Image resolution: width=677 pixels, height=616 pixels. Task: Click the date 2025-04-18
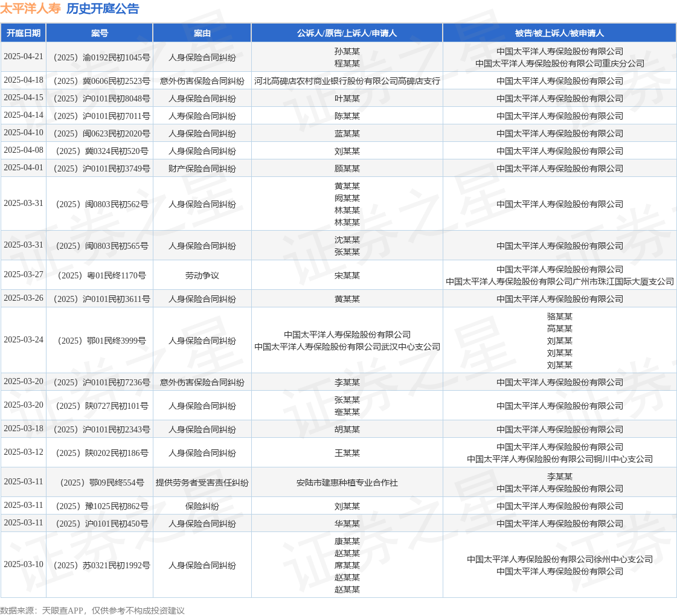coord(24,80)
